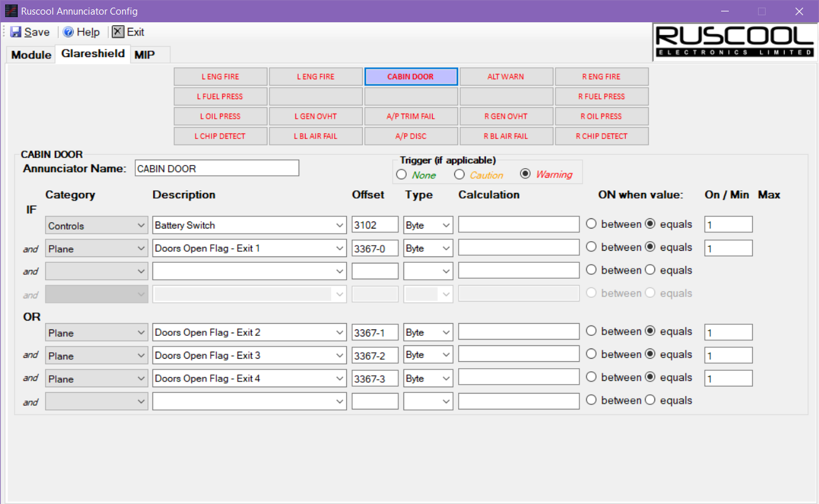The height and width of the screenshot is (504, 819).
Task: Set trigger to Warning
Action: pyautogui.click(x=525, y=174)
